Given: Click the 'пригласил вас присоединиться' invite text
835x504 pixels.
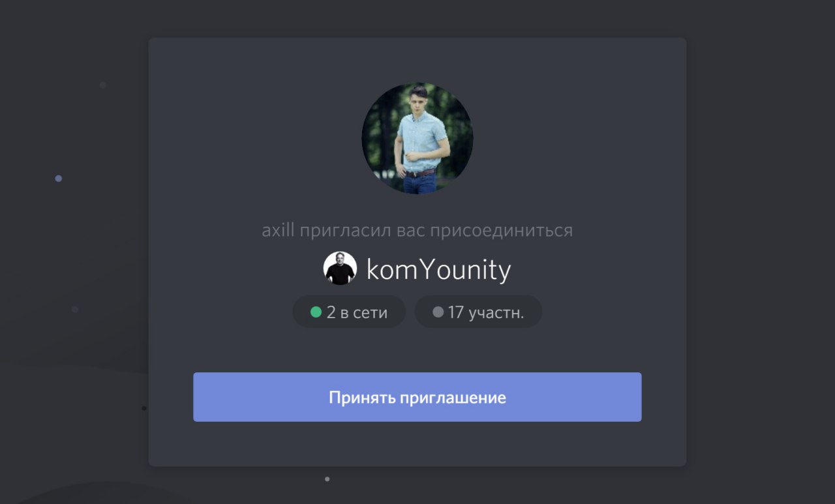Looking at the screenshot, I should [436, 231].
